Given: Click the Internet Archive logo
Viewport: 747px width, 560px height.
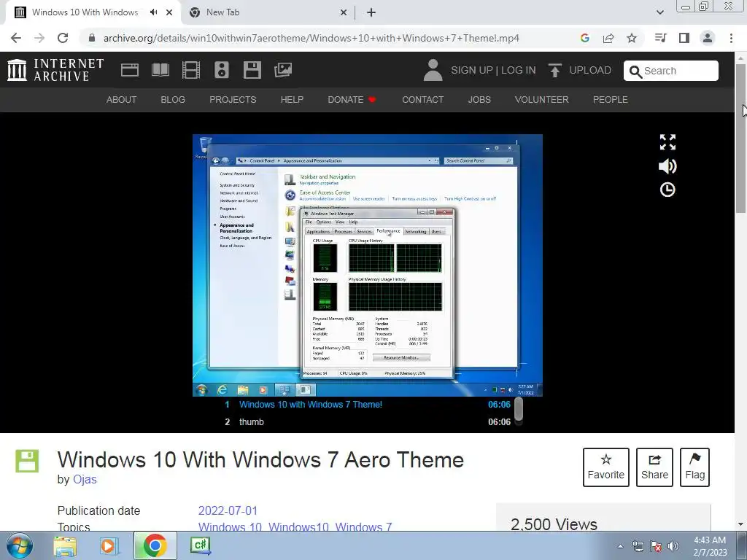Looking at the screenshot, I should tap(55, 70).
